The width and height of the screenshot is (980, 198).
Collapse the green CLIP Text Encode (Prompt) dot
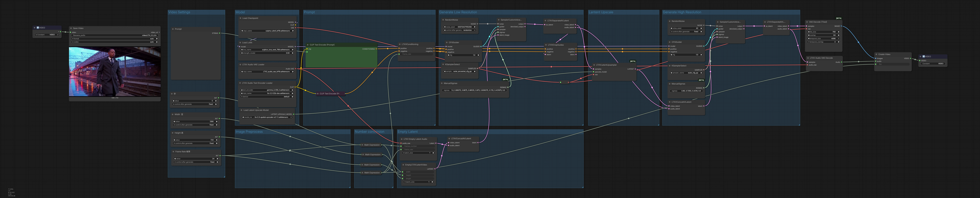tap(308, 45)
